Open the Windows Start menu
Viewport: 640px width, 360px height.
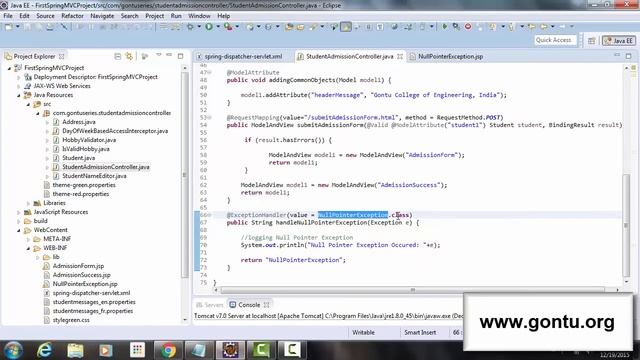click(x=13, y=350)
